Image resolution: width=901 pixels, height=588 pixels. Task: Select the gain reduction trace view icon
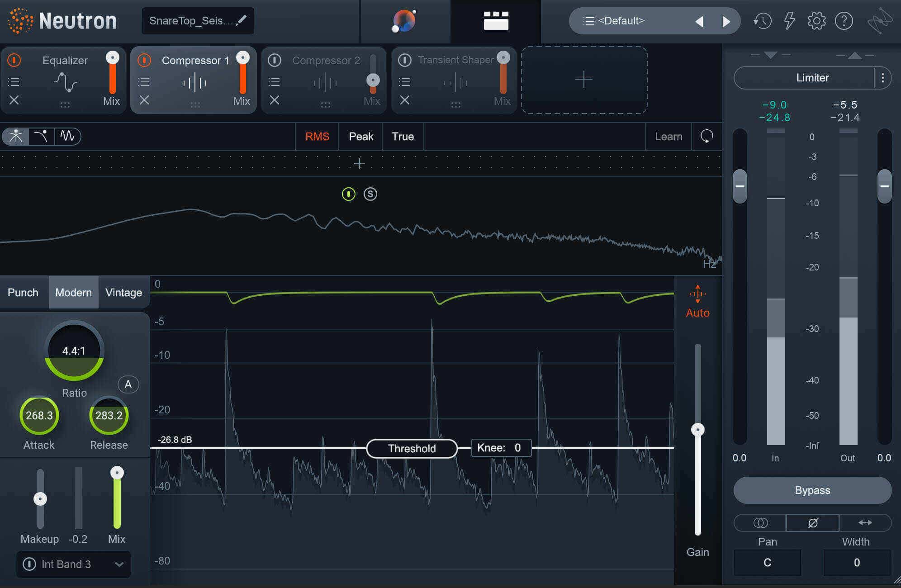42,136
